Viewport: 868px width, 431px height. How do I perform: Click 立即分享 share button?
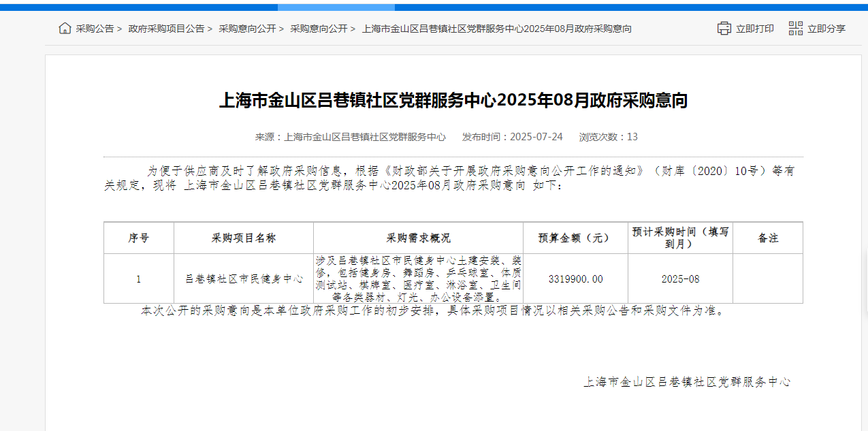826,29
